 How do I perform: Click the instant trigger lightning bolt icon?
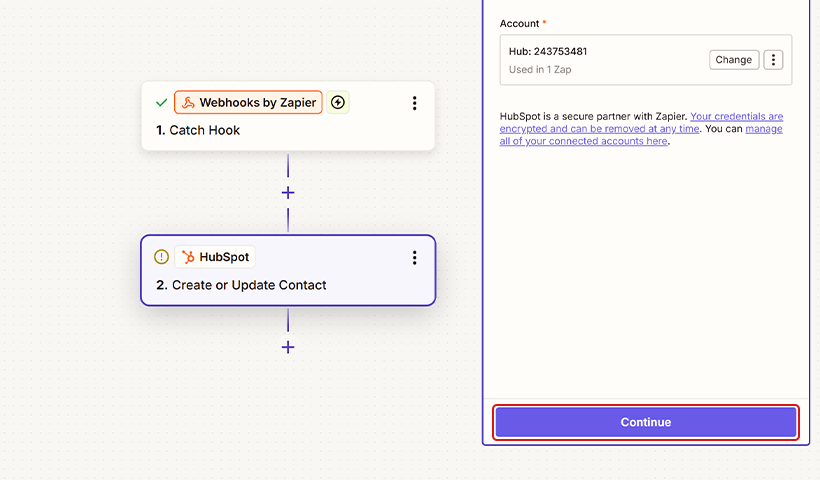coord(338,103)
